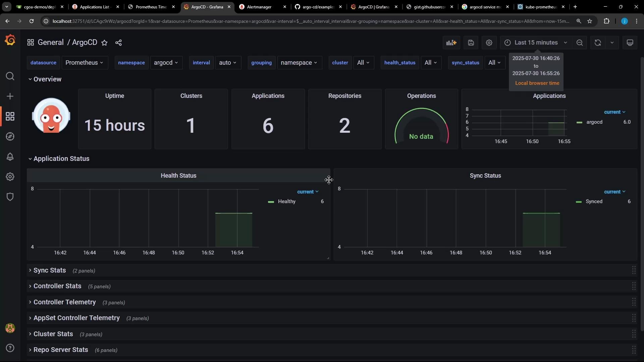Open dashboard settings gear
The width and height of the screenshot is (644, 362).
pyautogui.click(x=489, y=43)
